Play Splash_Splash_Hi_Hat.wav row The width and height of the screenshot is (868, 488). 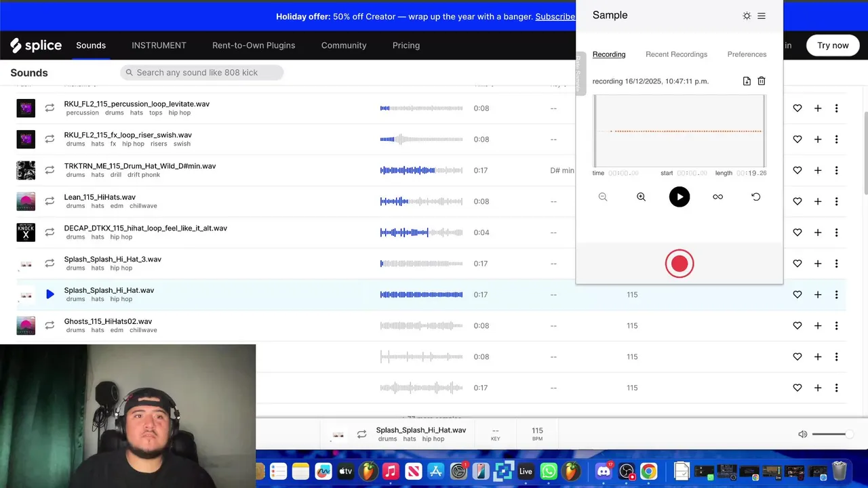pyautogui.click(x=50, y=294)
